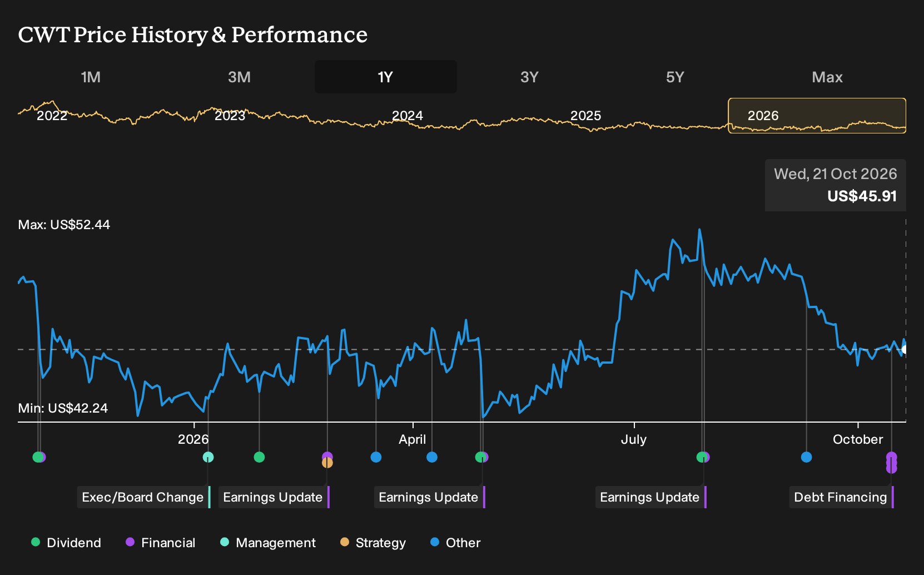The width and height of the screenshot is (924, 575).
Task: Show the Max time range
Action: (827, 77)
